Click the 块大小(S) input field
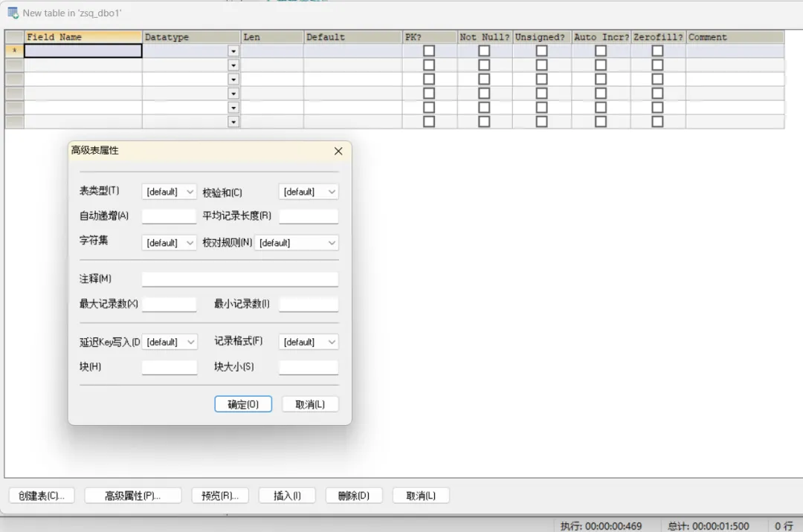The height and width of the screenshot is (532, 803). [309, 367]
